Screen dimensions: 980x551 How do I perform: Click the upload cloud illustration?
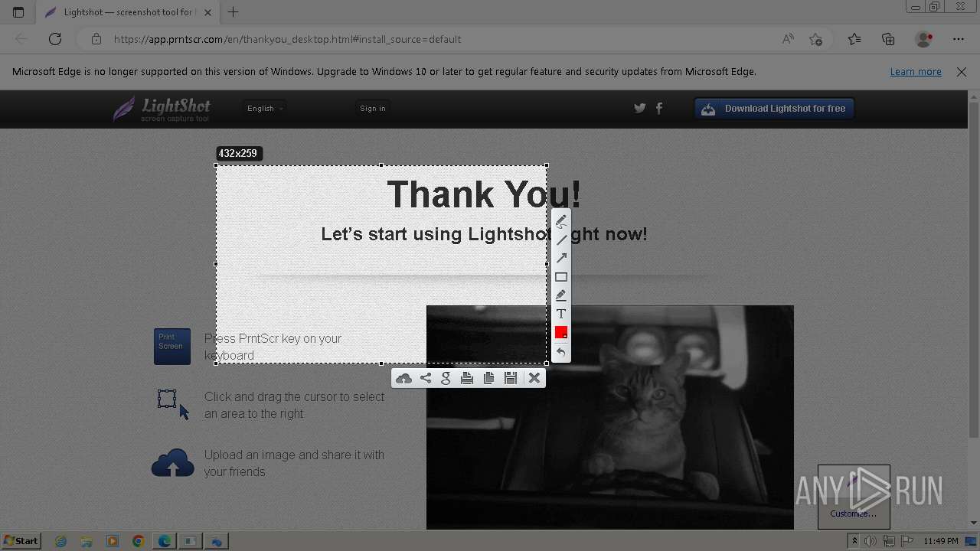[x=172, y=463]
